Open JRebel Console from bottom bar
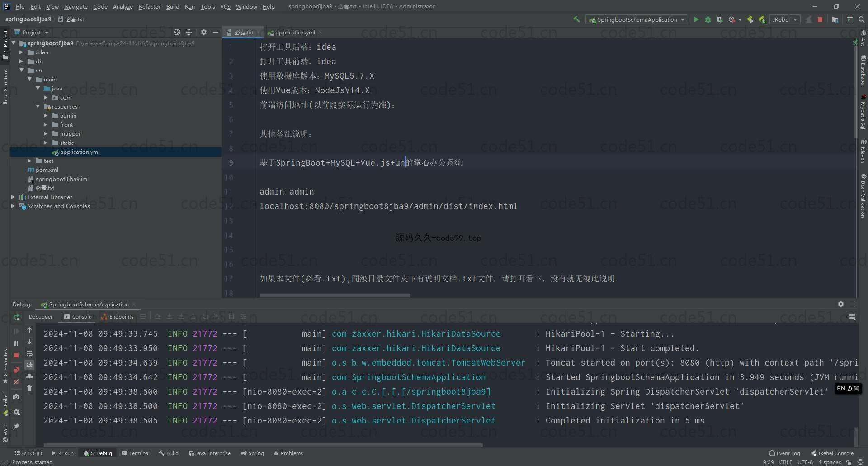Image resolution: width=868 pixels, height=466 pixels. click(x=832, y=453)
